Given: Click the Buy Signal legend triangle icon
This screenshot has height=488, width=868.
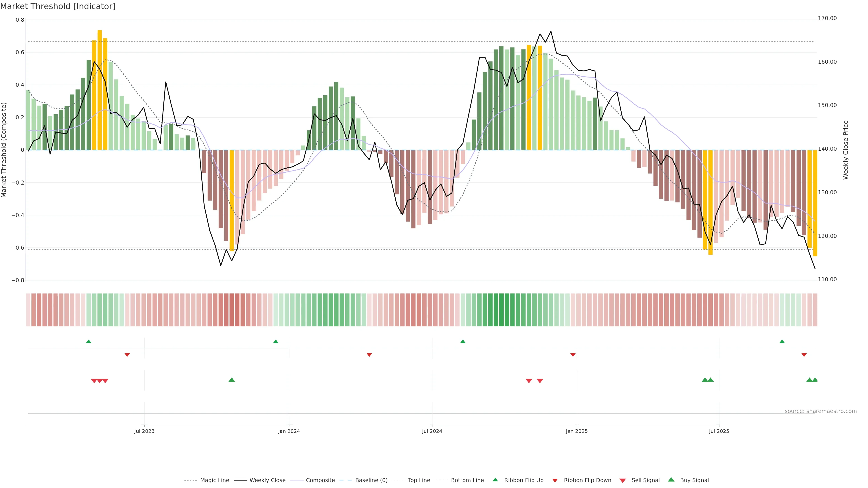Looking at the screenshot, I should (x=671, y=480).
